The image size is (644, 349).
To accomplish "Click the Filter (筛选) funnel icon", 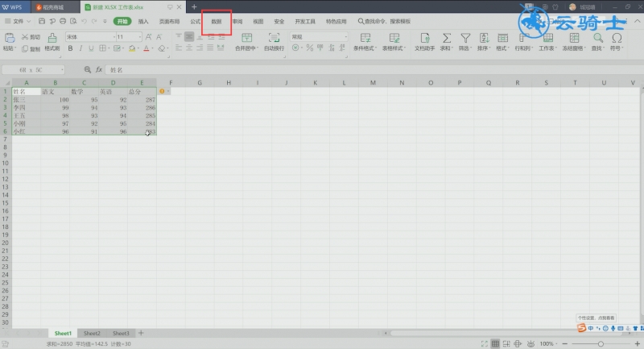I will point(465,38).
